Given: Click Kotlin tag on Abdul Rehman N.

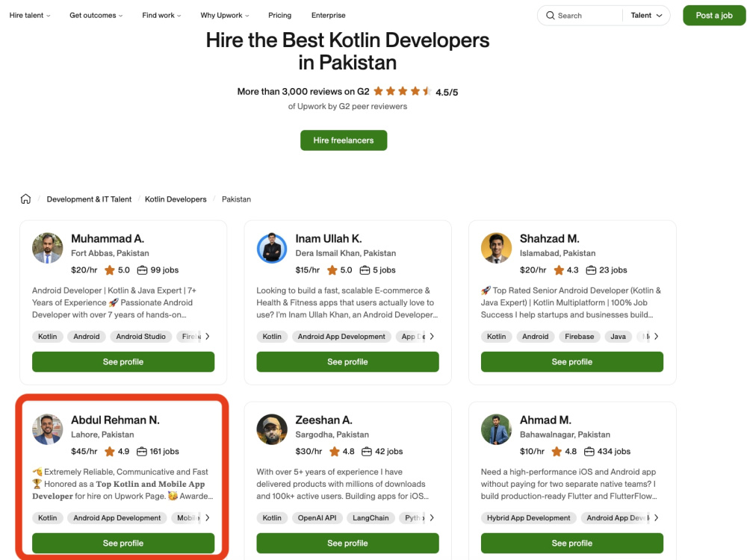Looking at the screenshot, I should tap(48, 518).
